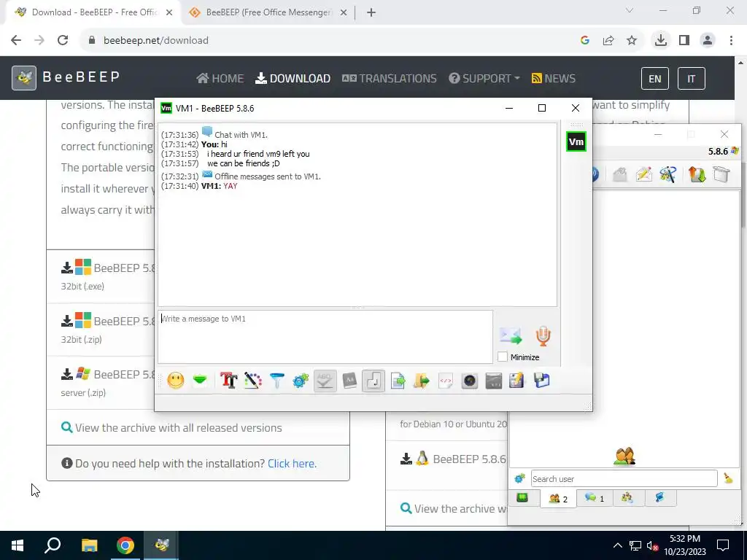
Task: Click the camera screenshot icon
Action: pyautogui.click(x=470, y=381)
